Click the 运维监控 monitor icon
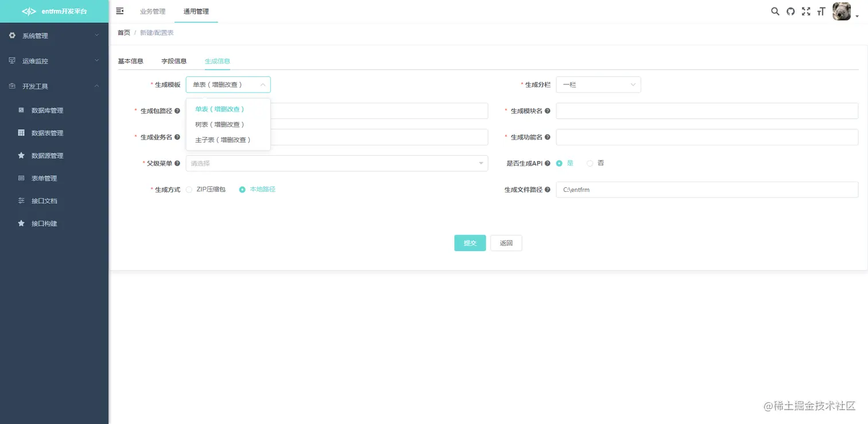868x424 pixels. [x=12, y=60]
